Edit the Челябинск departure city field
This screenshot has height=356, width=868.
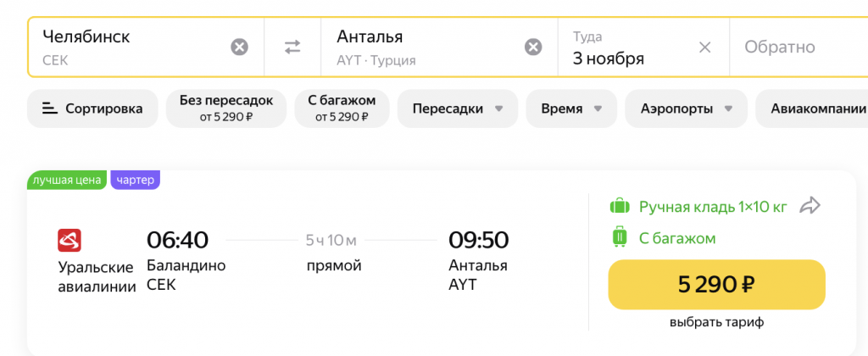point(133,47)
